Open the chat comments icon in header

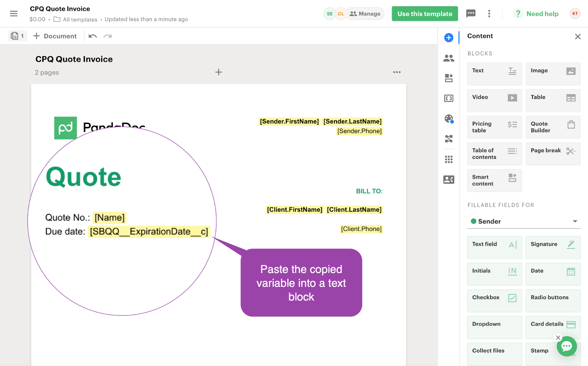tap(471, 14)
